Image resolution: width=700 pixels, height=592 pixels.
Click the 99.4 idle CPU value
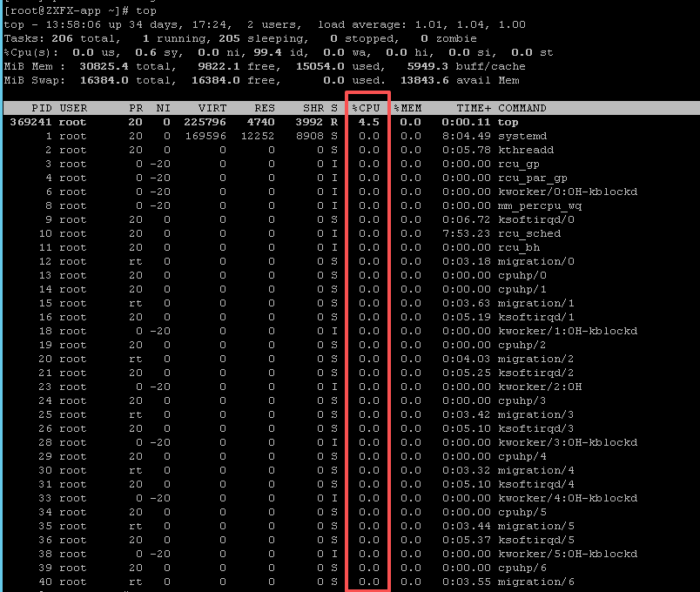click(x=268, y=52)
